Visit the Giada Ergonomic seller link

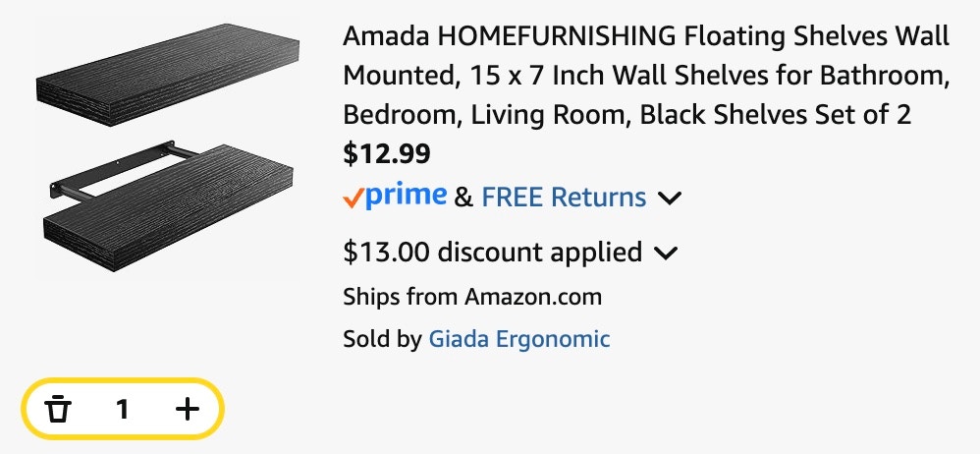click(518, 339)
